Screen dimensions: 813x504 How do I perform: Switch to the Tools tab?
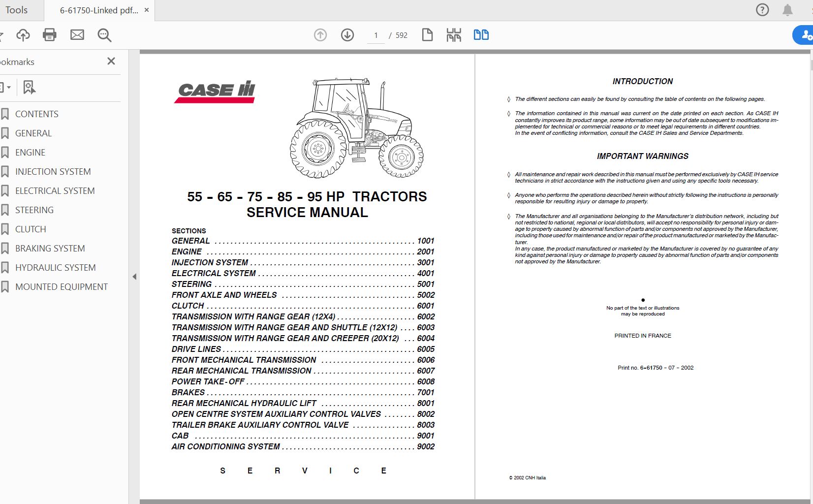pos(16,10)
